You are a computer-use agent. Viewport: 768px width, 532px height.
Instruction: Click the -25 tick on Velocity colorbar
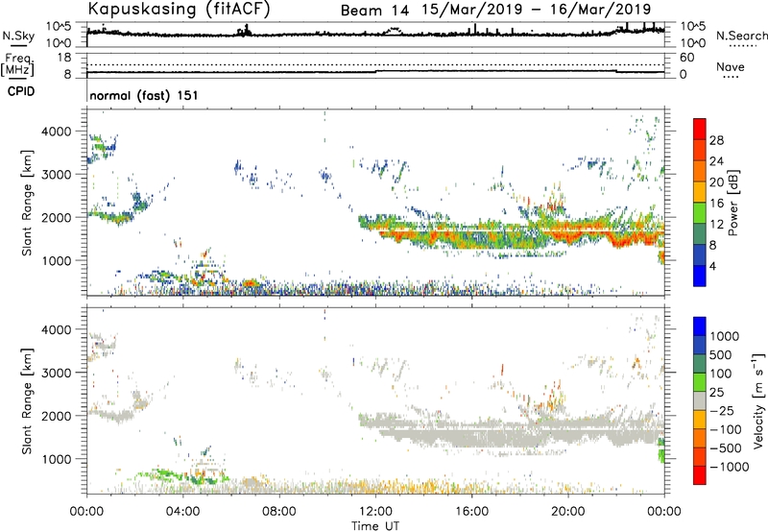coord(722,410)
